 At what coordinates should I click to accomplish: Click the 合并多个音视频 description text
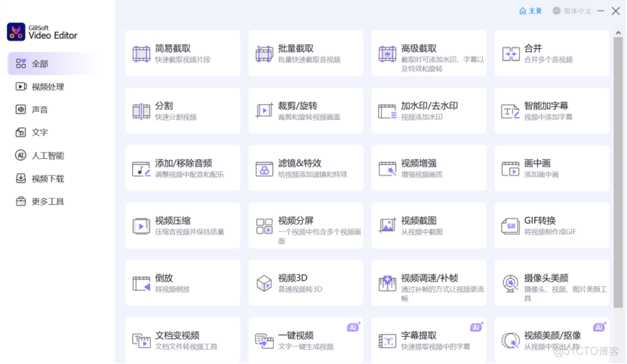[x=549, y=60]
